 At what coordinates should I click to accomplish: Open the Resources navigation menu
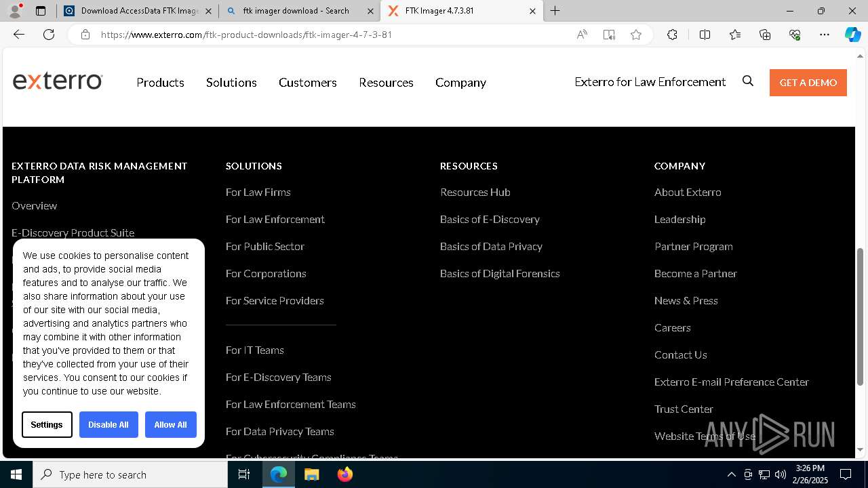coord(386,82)
